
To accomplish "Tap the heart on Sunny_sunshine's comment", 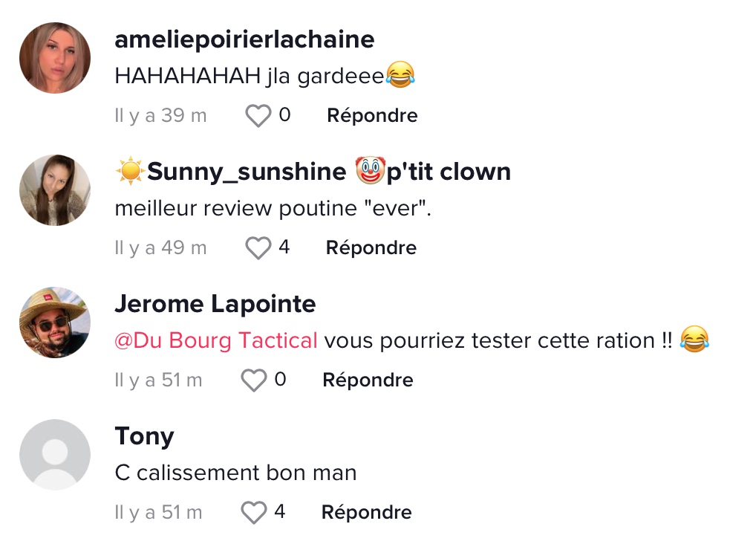I will click(258, 248).
